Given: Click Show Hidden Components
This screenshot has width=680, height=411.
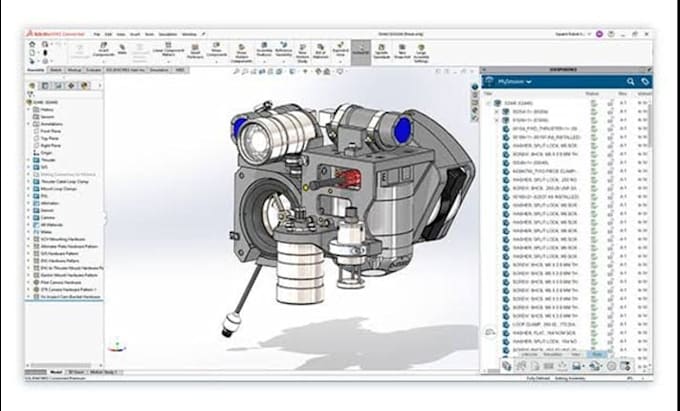Looking at the screenshot, I should pyautogui.click(x=242, y=53).
